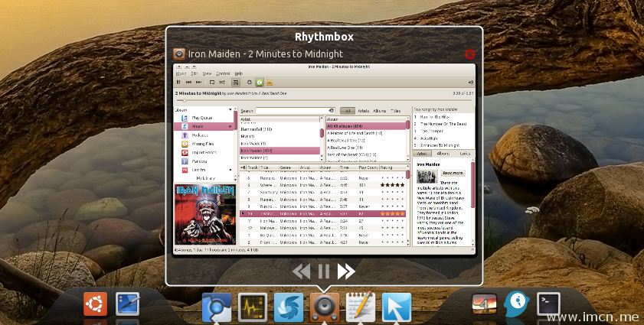Switch to the Albums context tab
Screen dimensions: 644x325
coord(443,154)
